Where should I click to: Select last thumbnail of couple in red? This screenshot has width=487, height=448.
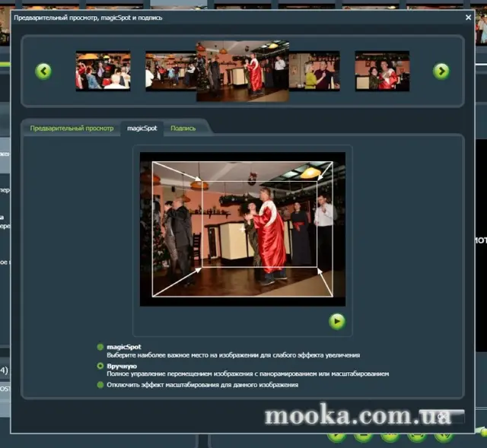(x=382, y=71)
